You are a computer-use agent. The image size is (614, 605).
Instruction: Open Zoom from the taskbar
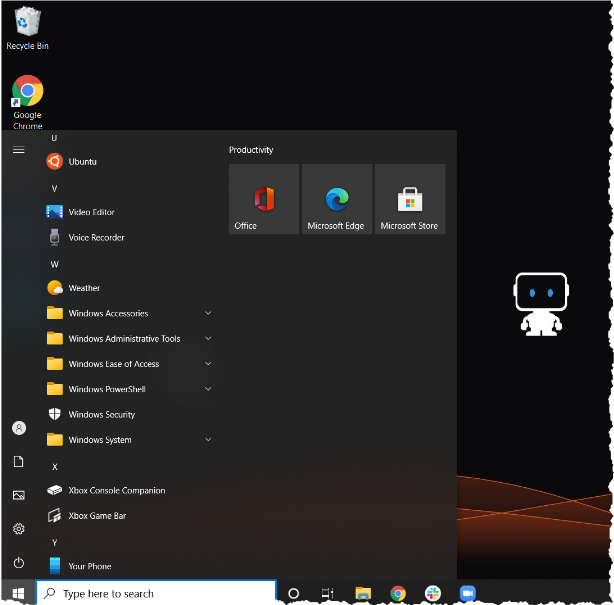467,593
